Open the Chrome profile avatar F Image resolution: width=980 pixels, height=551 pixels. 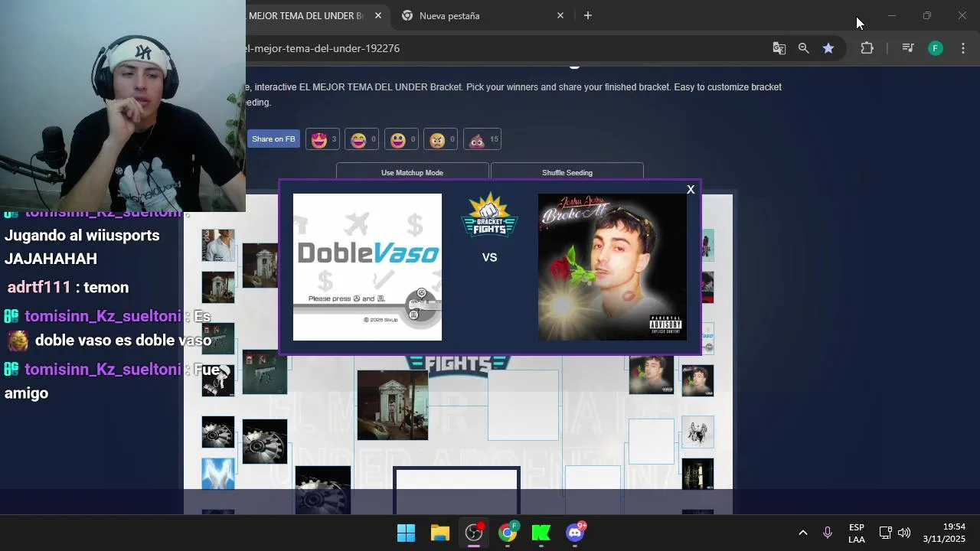935,48
